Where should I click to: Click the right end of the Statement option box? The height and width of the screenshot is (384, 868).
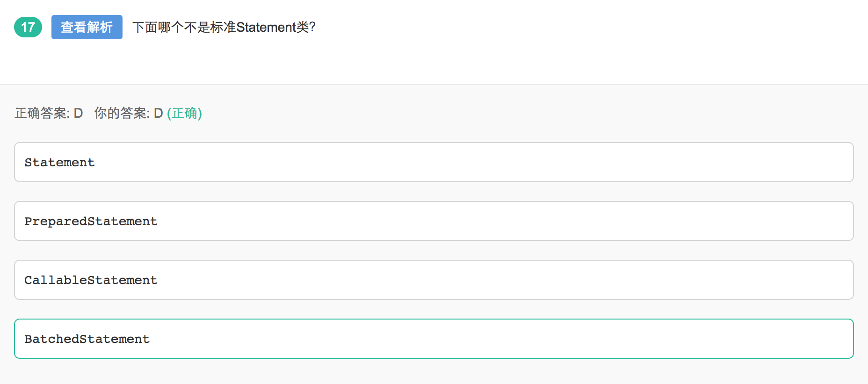click(x=837, y=162)
